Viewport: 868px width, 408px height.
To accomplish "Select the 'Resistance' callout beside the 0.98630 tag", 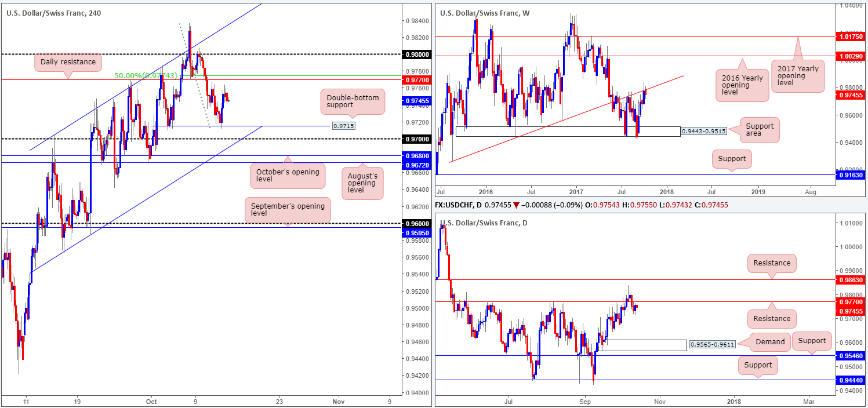I will [772, 263].
